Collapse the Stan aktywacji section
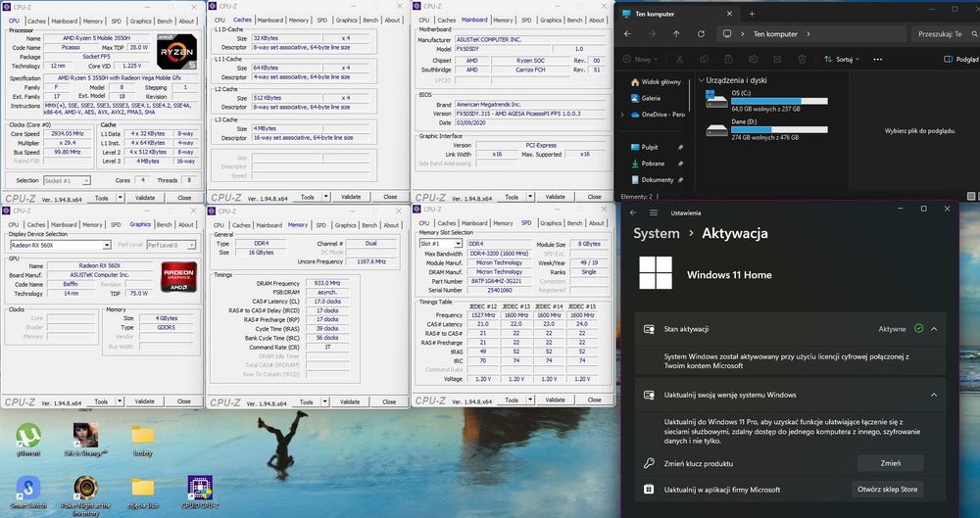This screenshot has height=518, width=980. point(934,329)
